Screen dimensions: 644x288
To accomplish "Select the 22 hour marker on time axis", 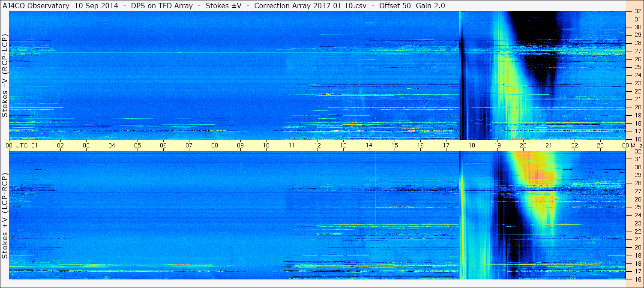I will pos(575,145).
